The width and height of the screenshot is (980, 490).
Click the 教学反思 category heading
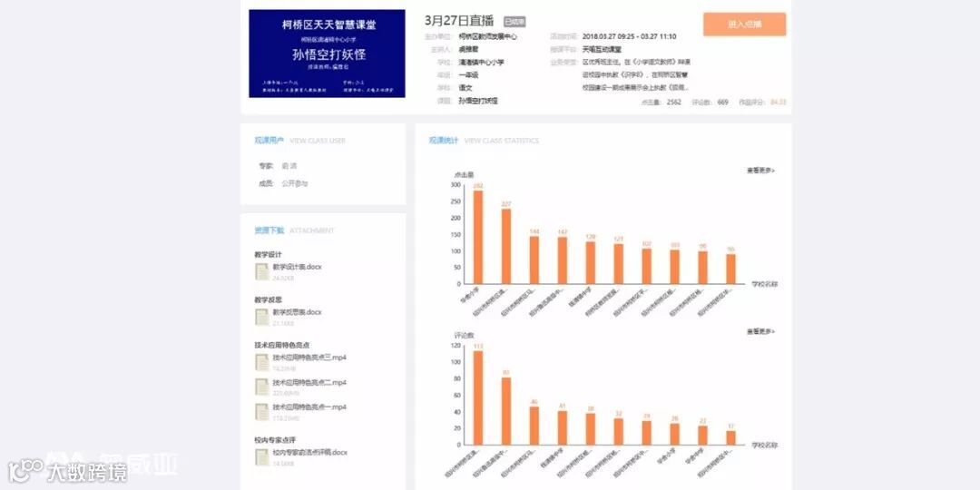pos(268,299)
